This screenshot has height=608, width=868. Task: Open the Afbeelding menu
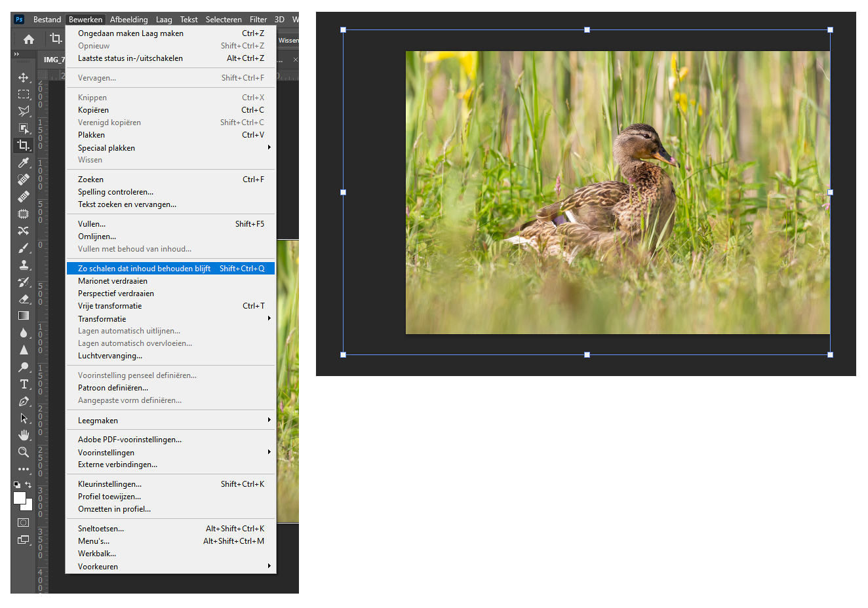tap(128, 20)
